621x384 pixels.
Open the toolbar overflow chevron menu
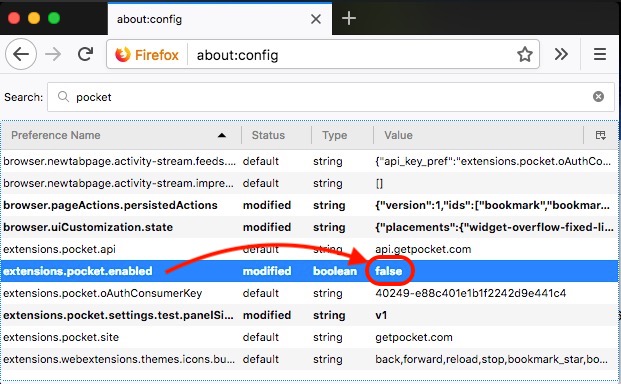(x=561, y=54)
